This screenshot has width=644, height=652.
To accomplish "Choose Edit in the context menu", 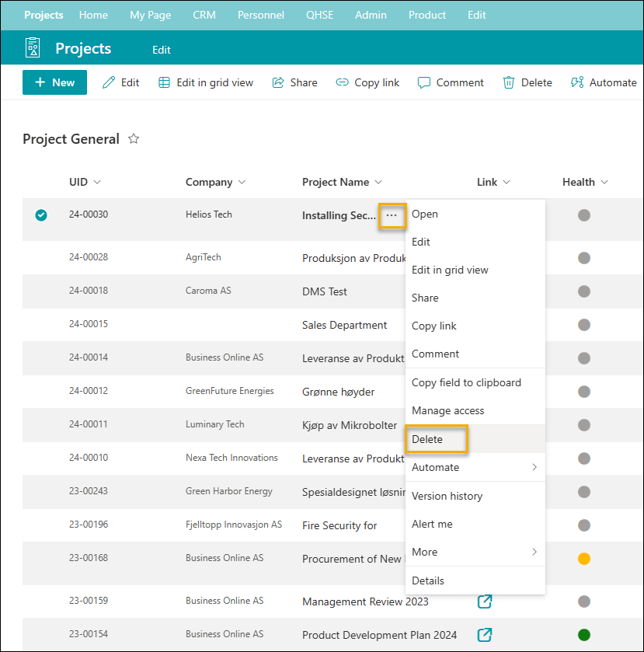I will (475, 242).
